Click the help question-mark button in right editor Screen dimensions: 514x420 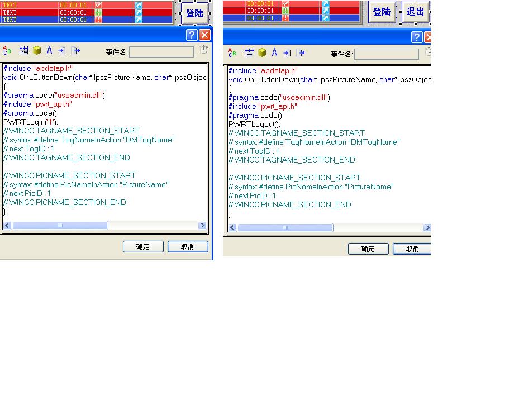click(x=417, y=37)
